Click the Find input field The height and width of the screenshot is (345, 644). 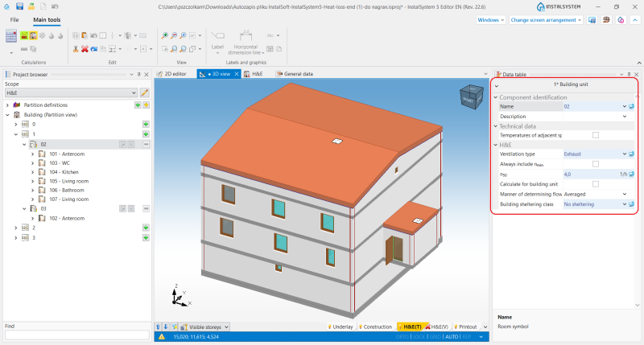(76, 335)
